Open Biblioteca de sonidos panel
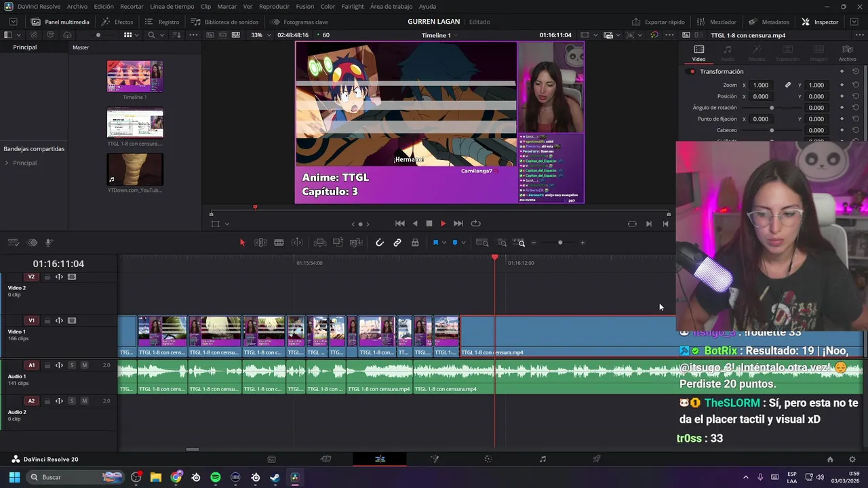Image resolution: width=868 pixels, height=488 pixels. (x=224, y=22)
